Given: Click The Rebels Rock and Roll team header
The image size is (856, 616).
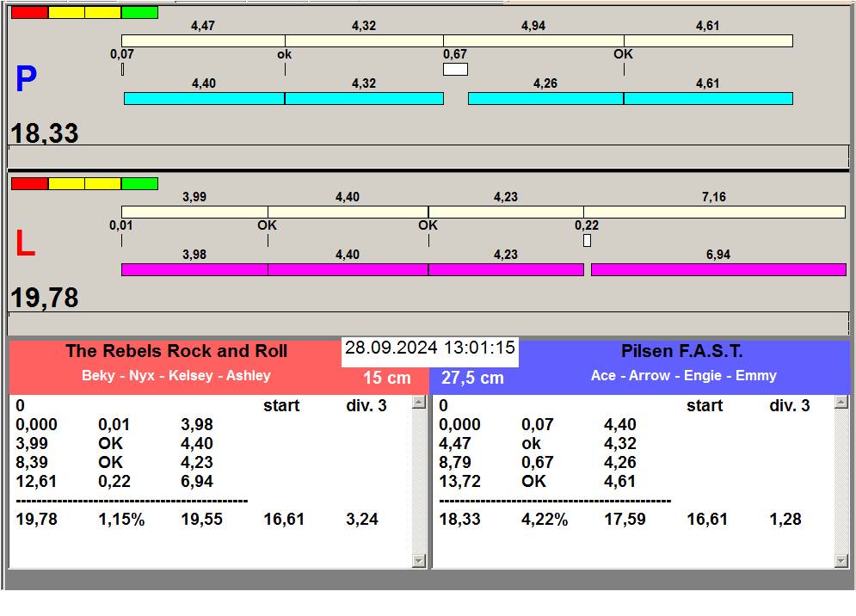Looking at the screenshot, I should click(176, 351).
